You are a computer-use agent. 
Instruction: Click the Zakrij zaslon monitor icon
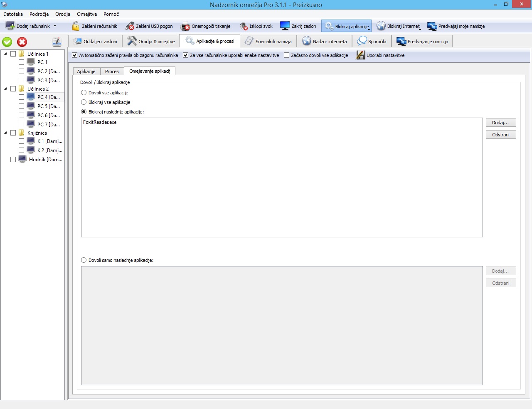pyautogui.click(x=285, y=26)
